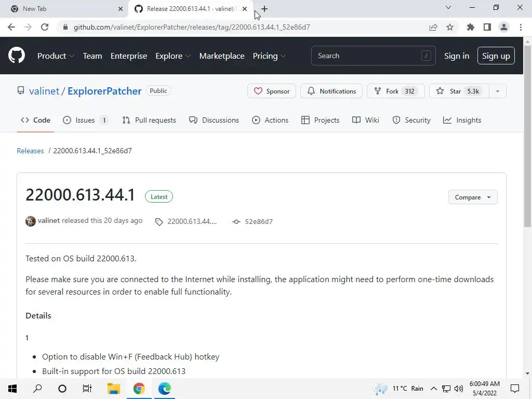This screenshot has width=532, height=399.
Task: Share this page via address bar icon
Action: (433, 27)
